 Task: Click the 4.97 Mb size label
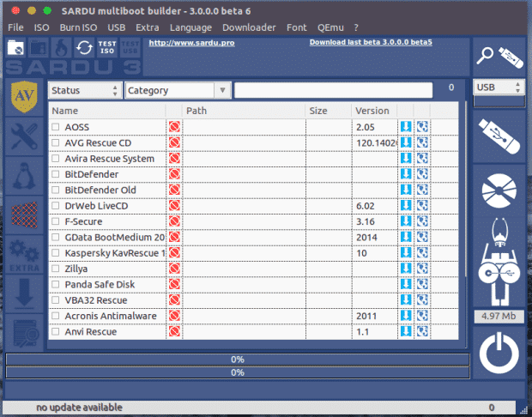(x=499, y=316)
